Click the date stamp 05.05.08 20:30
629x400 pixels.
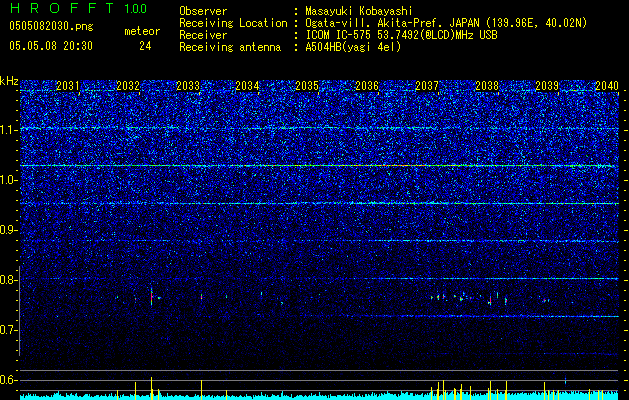pyautogui.click(x=51, y=46)
